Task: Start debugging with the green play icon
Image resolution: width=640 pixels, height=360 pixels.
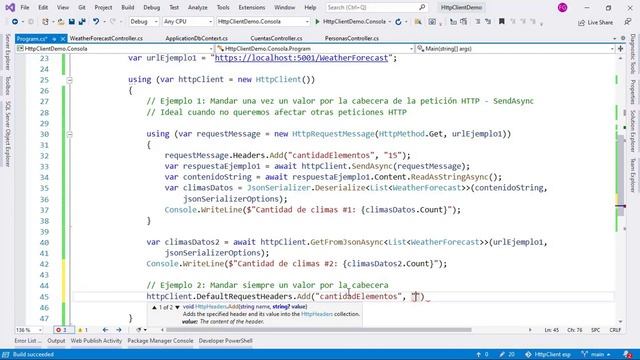Action: tap(317, 22)
